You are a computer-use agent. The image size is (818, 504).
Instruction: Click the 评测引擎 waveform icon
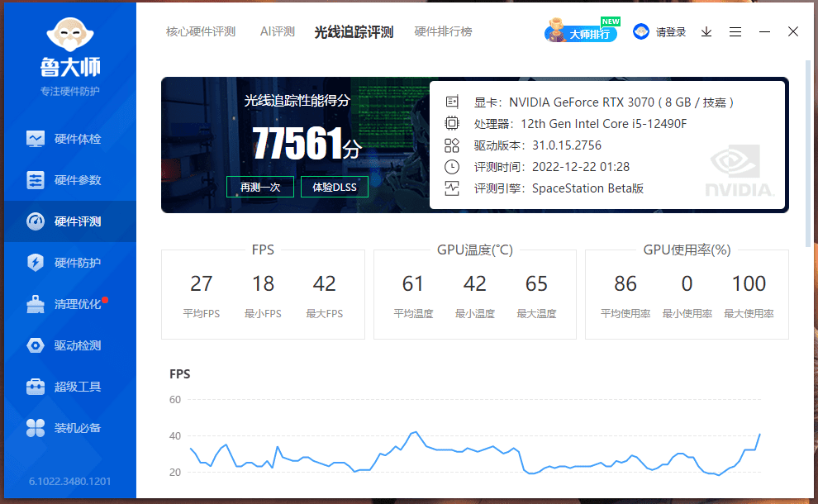coord(452,188)
